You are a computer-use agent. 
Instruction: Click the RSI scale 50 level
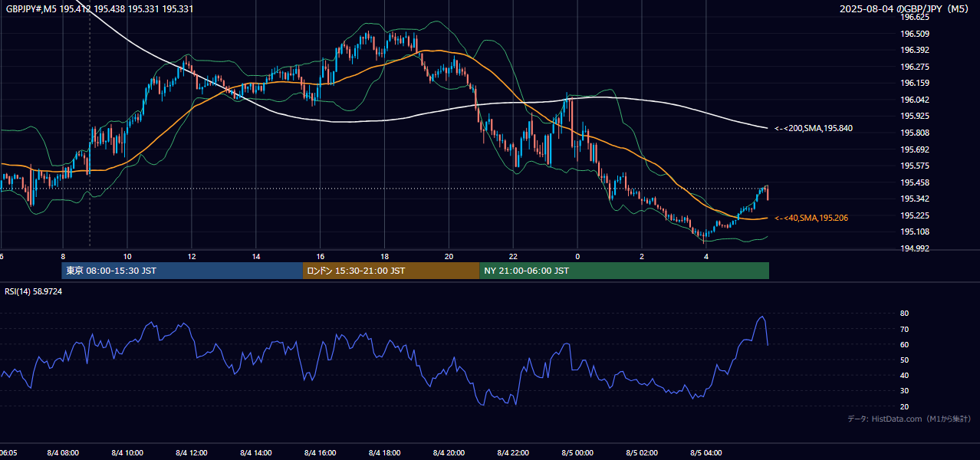click(904, 360)
